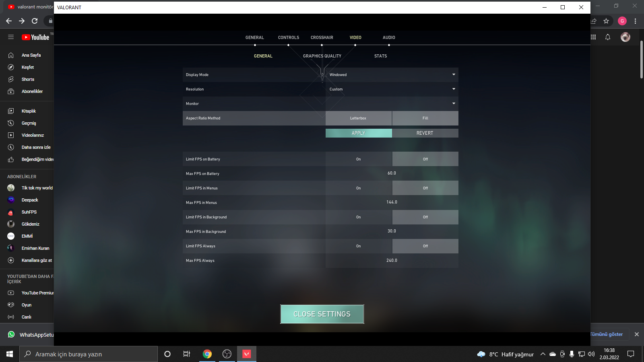
Task: Open Keşfet explore icon in YouTube sidebar
Action: (11, 67)
